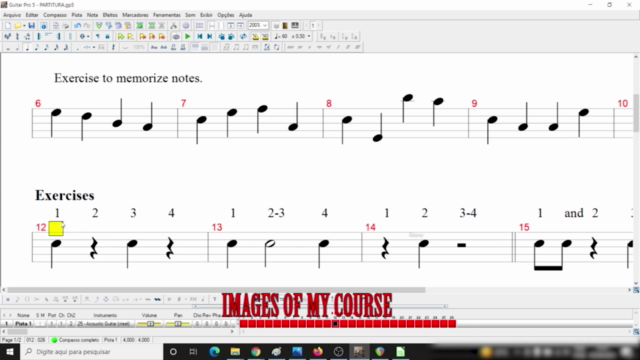Select the sixty-fourth note duration
640x360 pixels.
[66, 47]
